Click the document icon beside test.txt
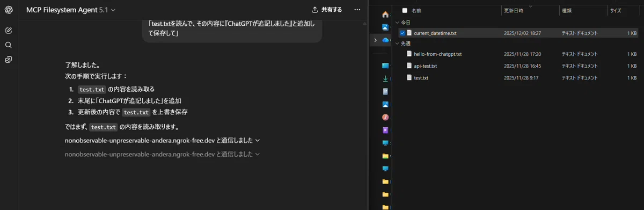644x210 pixels. point(409,78)
